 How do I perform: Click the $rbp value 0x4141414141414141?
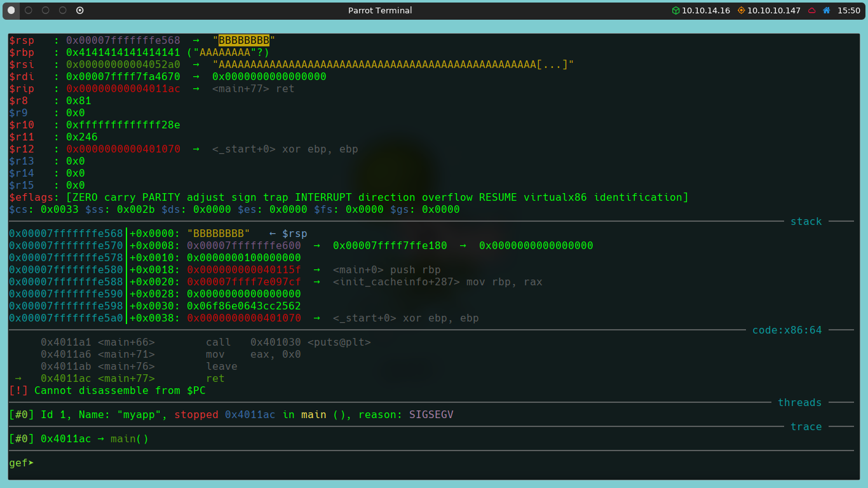(x=123, y=53)
